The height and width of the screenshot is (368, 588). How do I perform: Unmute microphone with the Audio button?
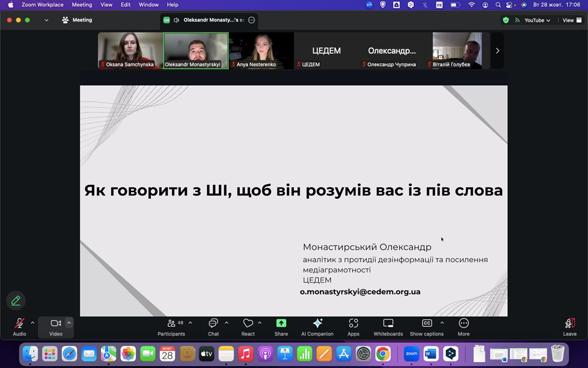19,327
